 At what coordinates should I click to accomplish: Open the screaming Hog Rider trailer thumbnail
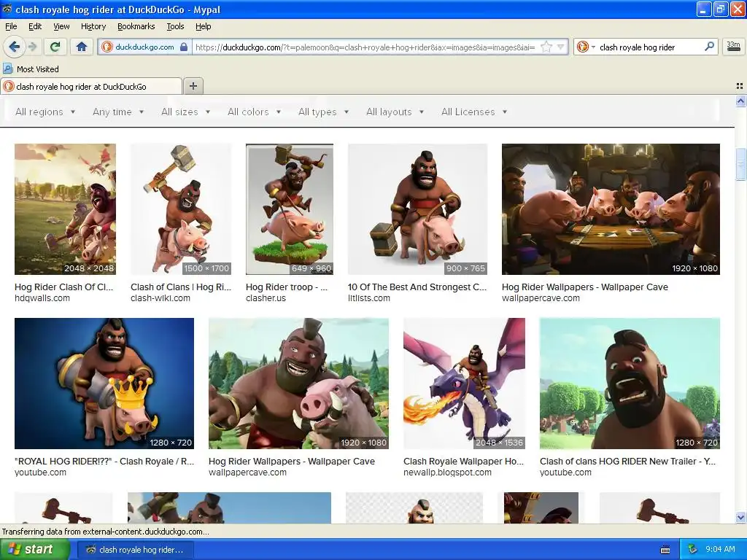point(630,384)
